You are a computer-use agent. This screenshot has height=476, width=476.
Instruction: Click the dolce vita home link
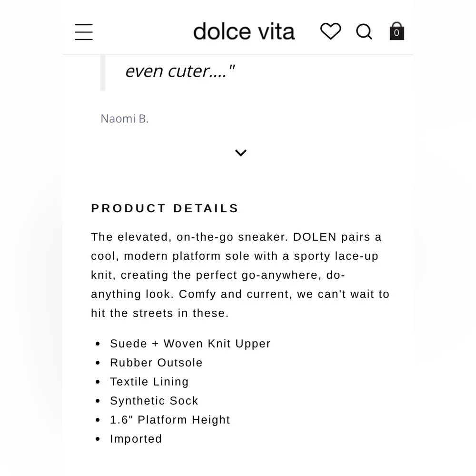click(244, 31)
